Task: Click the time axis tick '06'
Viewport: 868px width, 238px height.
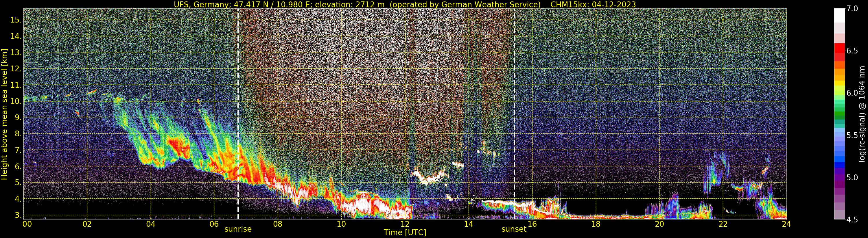Action: click(x=214, y=224)
